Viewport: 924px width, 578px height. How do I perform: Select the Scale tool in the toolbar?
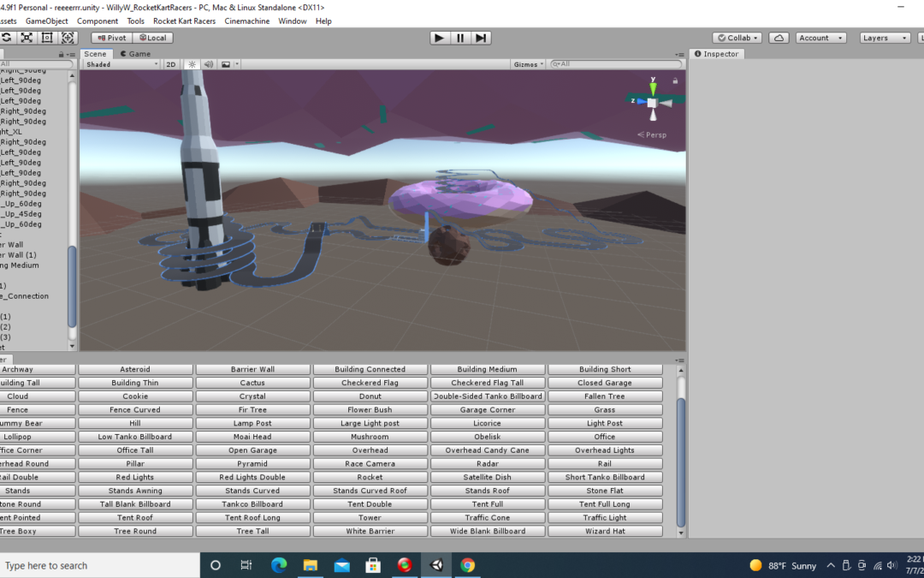pyautogui.click(x=27, y=38)
